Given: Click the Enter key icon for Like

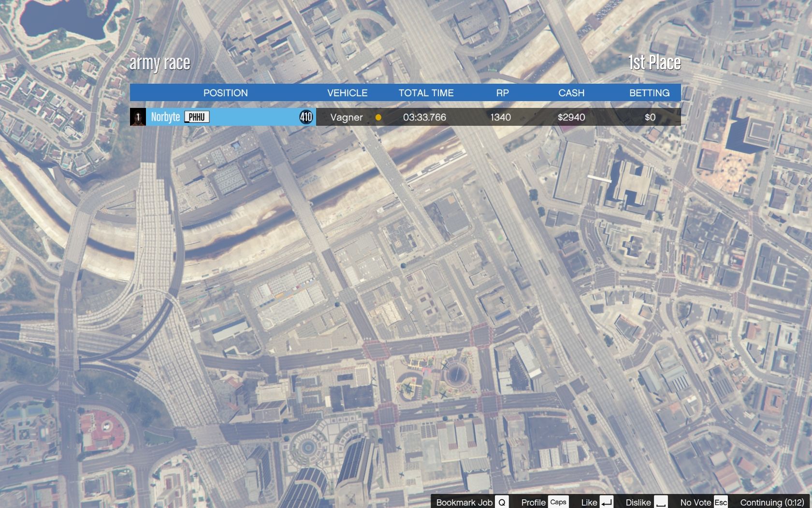Looking at the screenshot, I should click(x=607, y=502).
